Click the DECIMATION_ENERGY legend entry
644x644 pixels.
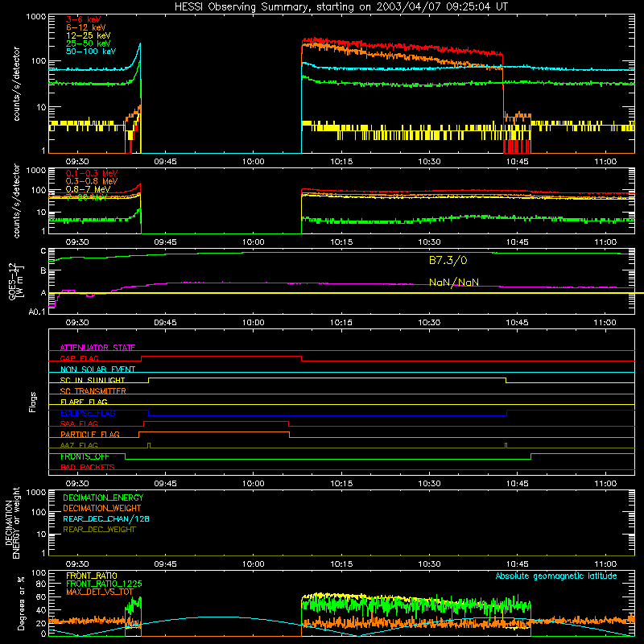(x=103, y=497)
